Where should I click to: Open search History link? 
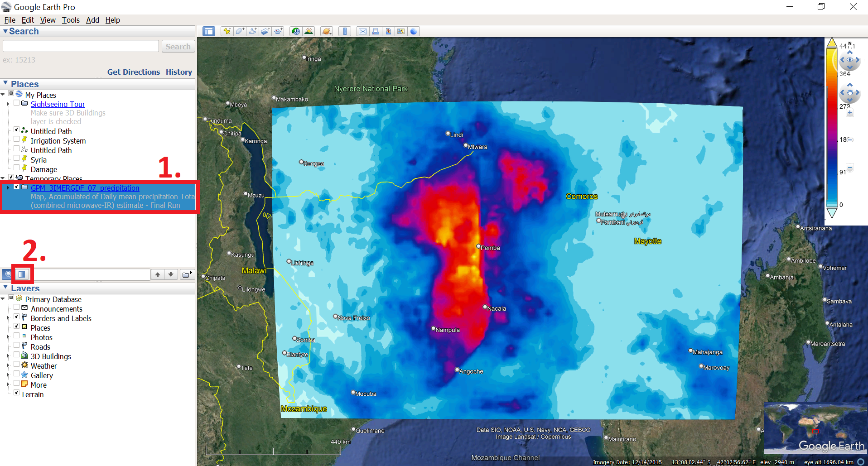179,72
